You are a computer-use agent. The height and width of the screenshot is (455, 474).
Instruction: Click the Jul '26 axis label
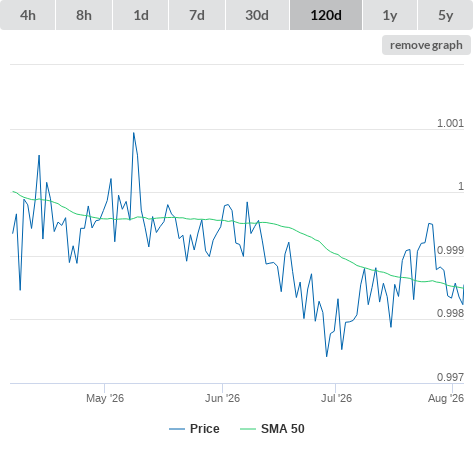click(x=336, y=398)
